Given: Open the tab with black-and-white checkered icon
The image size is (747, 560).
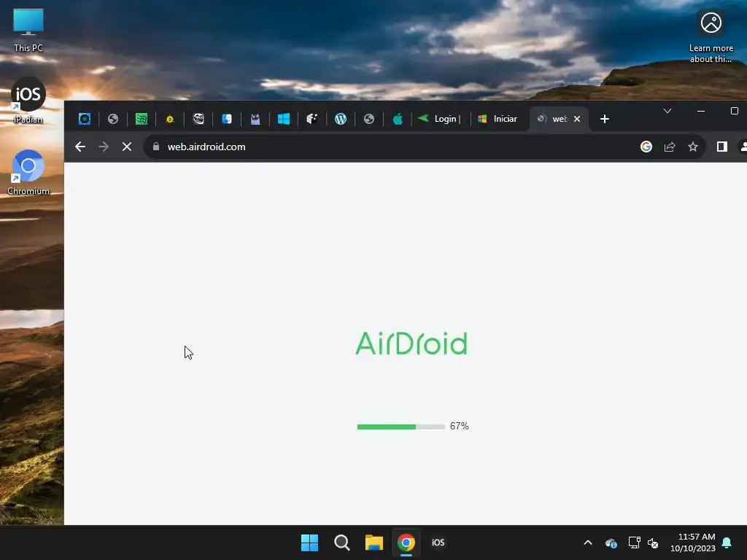Looking at the screenshot, I should point(312,119).
